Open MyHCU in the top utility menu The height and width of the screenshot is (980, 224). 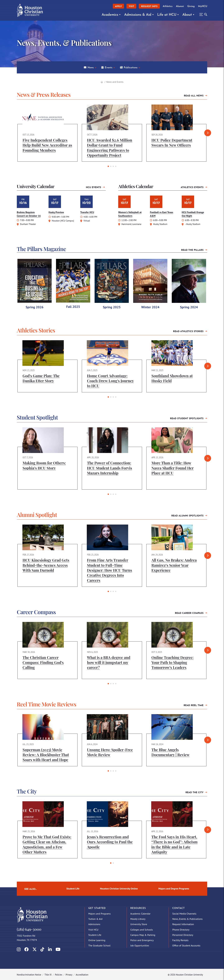(203, 6)
